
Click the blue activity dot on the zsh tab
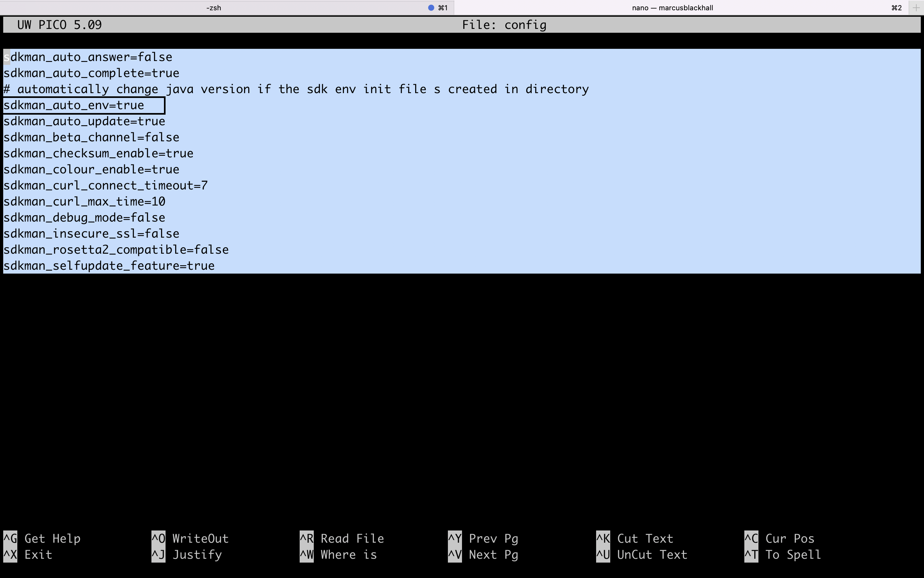click(x=431, y=8)
